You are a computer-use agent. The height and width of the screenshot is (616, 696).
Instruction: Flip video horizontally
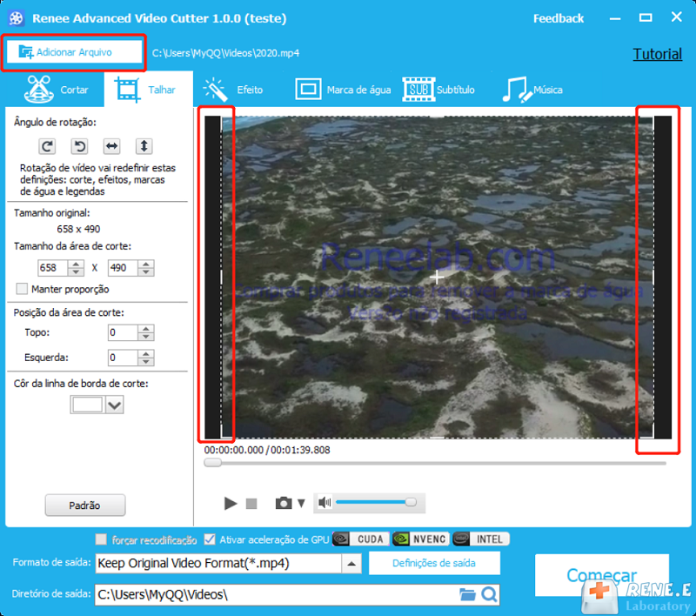111,146
